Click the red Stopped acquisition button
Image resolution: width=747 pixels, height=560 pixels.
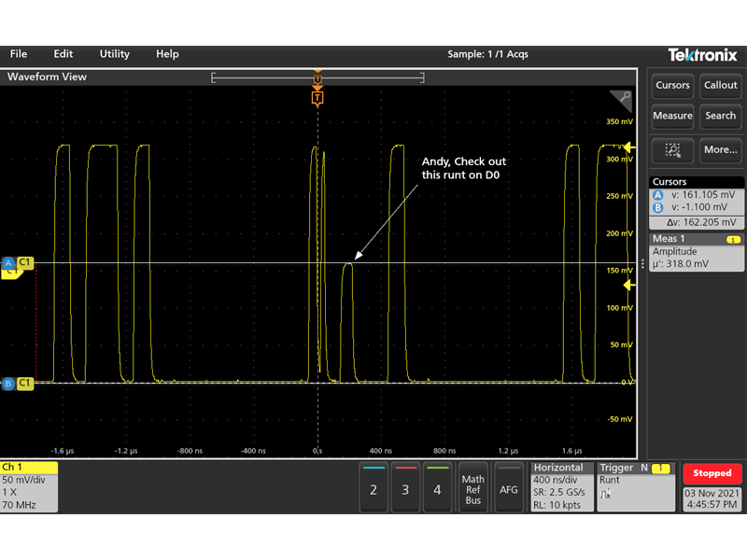pos(712,473)
